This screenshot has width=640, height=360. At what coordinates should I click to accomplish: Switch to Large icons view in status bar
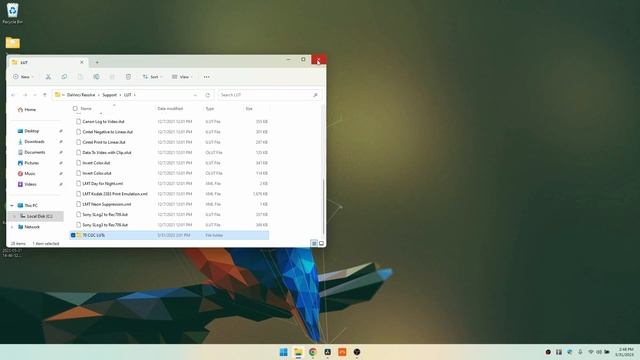click(321, 243)
